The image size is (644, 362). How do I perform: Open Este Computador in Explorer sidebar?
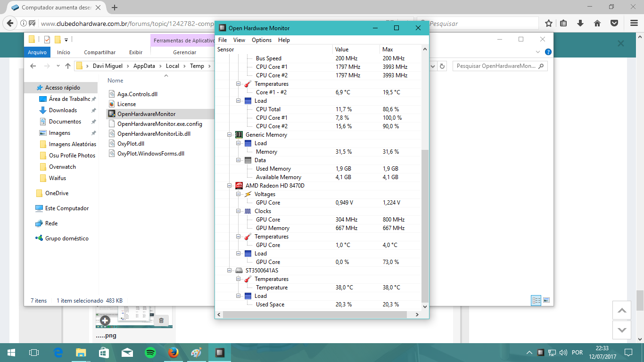click(x=67, y=208)
